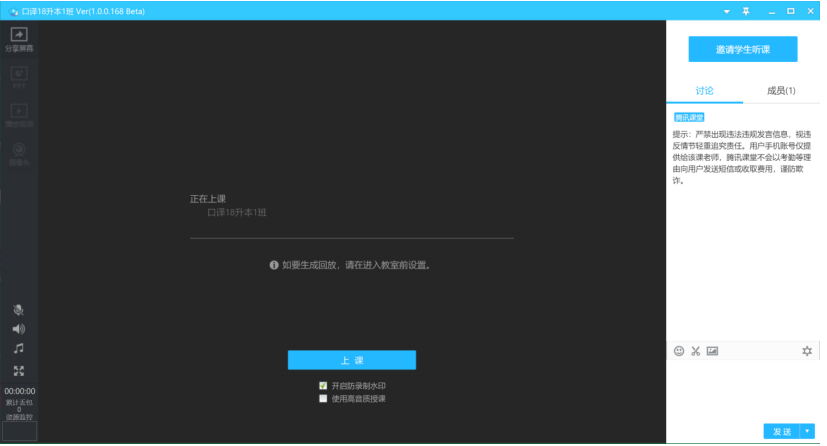
Task: Enter fullscreen with the expand arrows icon
Action: (19, 370)
